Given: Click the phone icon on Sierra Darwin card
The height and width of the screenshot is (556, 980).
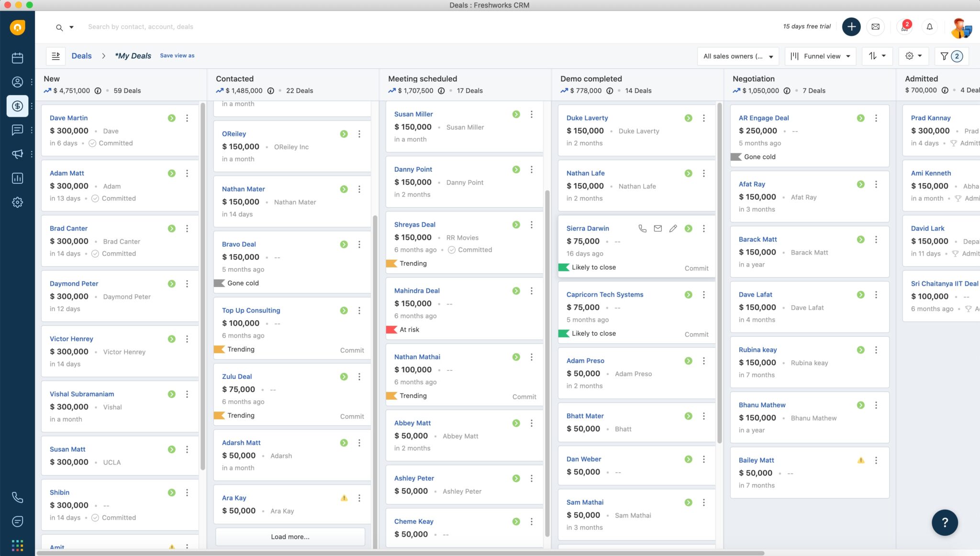Looking at the screenshot, I should click(x=642, y=229).
